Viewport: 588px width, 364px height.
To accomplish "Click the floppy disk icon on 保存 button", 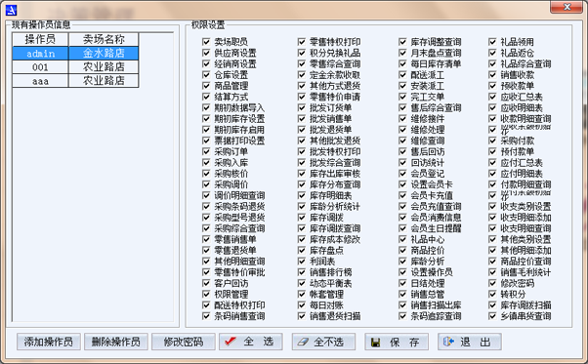I will click(375, 342).
